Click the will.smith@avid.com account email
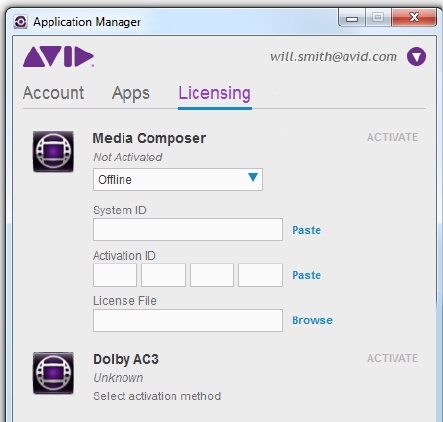Image resolution: width=443 pixels, height=422 pixels. tap(333, 57)
